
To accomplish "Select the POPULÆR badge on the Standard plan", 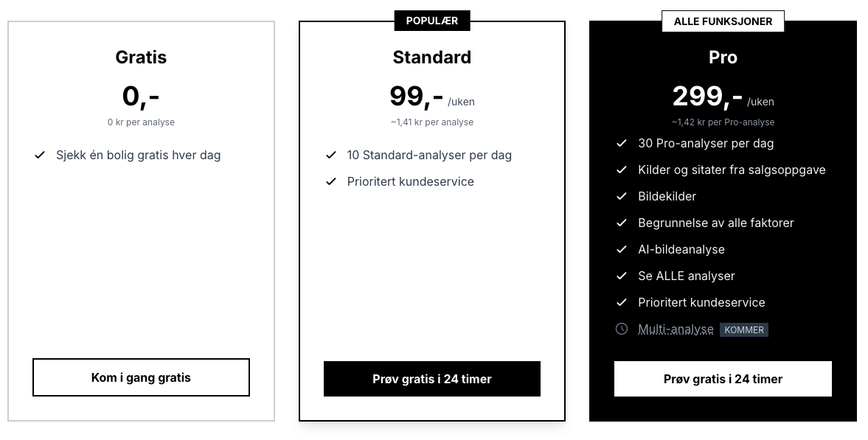I will tap(432, 20).
